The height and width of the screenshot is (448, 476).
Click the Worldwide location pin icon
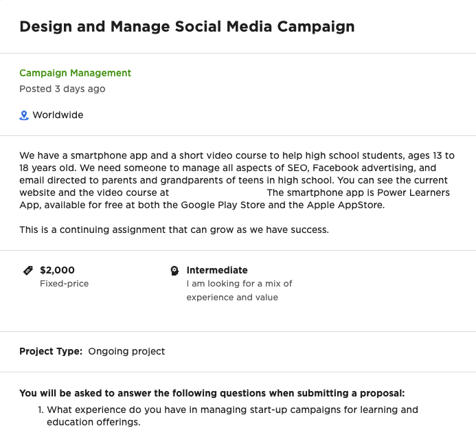(x=24, y=115)
